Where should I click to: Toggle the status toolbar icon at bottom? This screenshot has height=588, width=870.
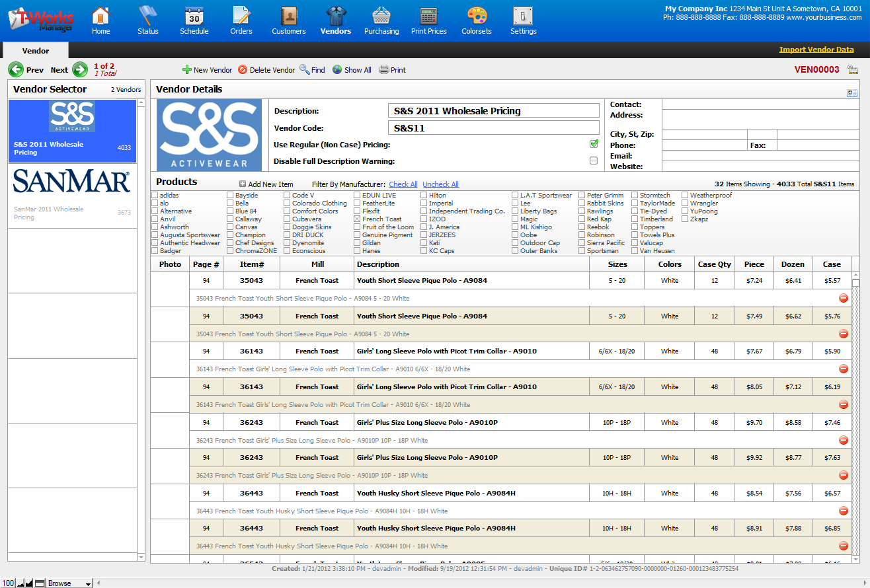[x=40, y=583]
